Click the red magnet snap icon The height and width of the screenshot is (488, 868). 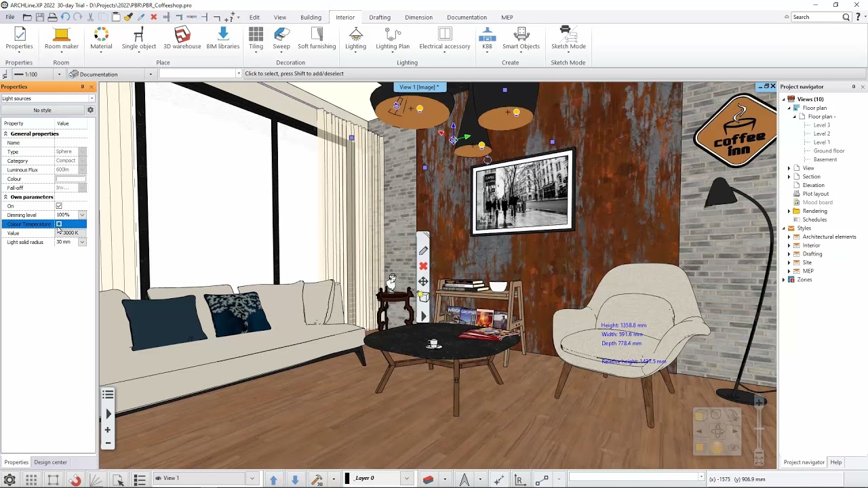75,480
